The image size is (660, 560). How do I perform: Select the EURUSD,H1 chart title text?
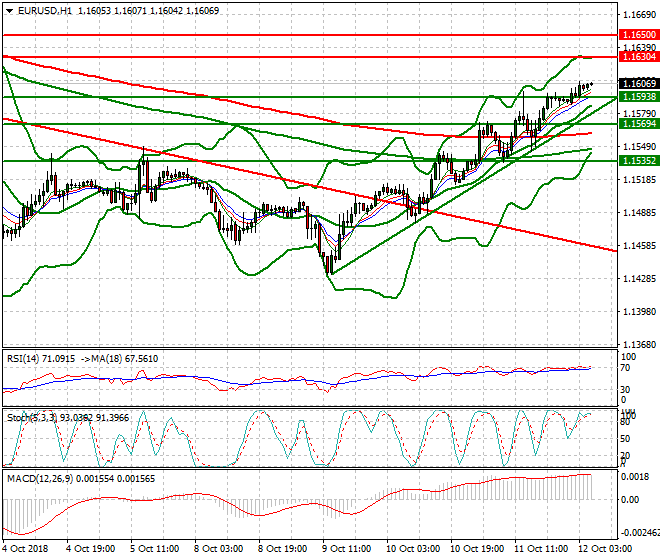click(x=45, y=11)
